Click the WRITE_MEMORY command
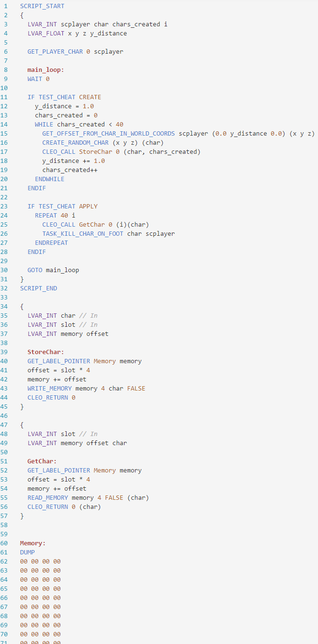318x644 pixels. pos(49,389)
